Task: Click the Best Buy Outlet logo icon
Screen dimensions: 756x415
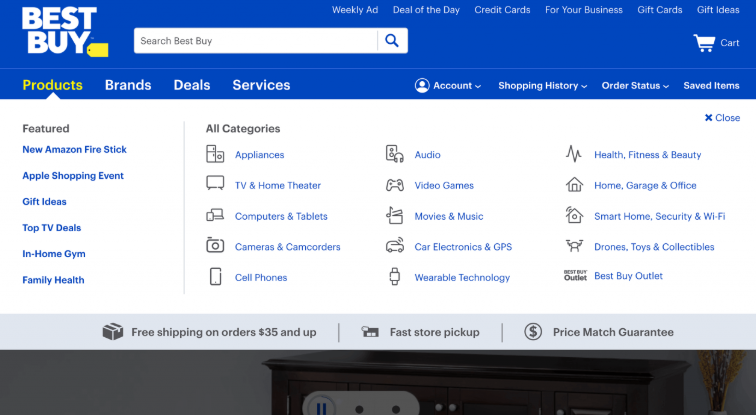Action: (576, 275)
